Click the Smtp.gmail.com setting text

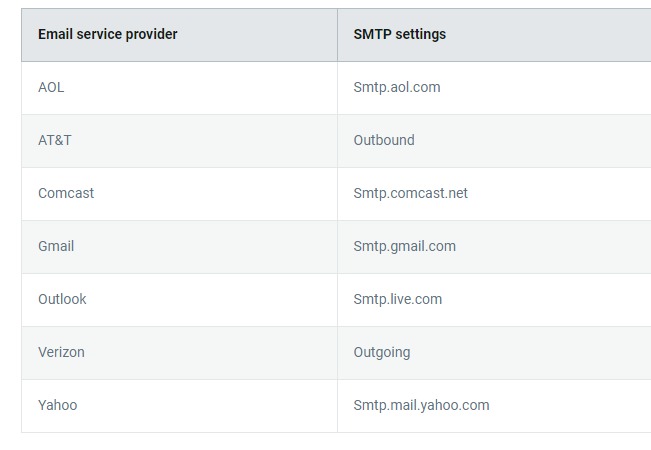click(x=405, y=247)
